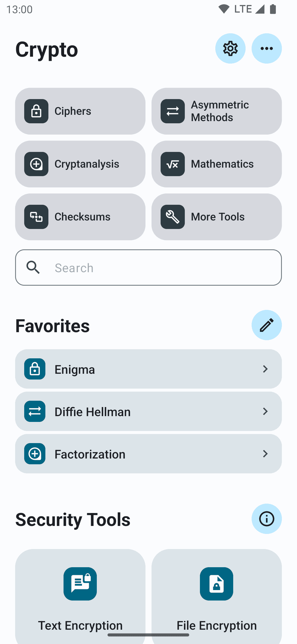Viewport: 297px width, 644px height.
Task: Tap the three-dot more options icon
Action: [x=266, y=48]
